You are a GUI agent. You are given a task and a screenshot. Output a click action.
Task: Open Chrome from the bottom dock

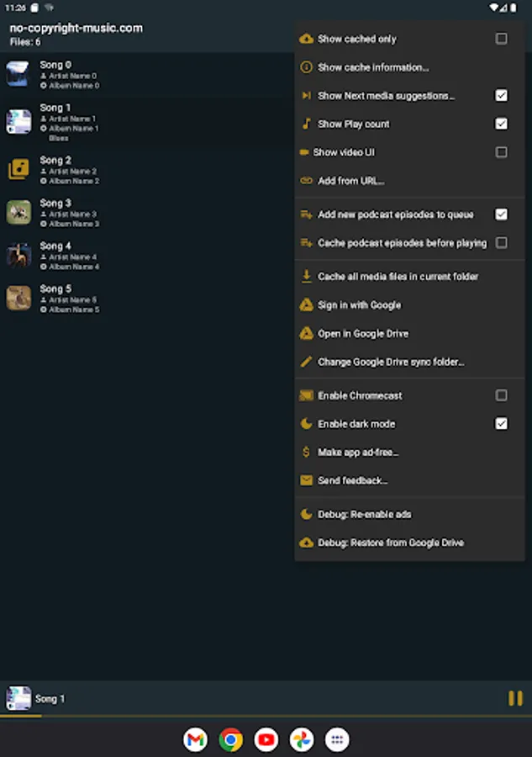pos(230,739)
